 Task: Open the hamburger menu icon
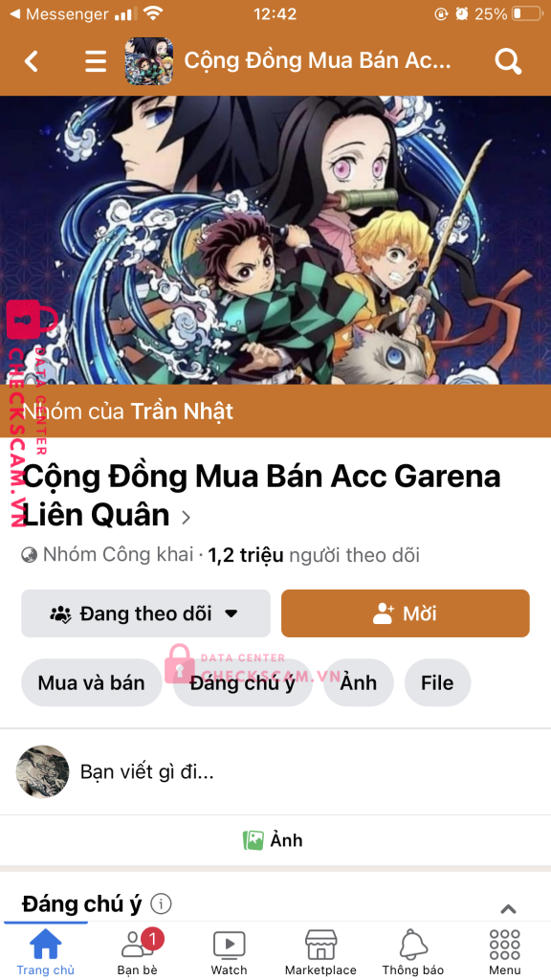click(x=96, y=61)
